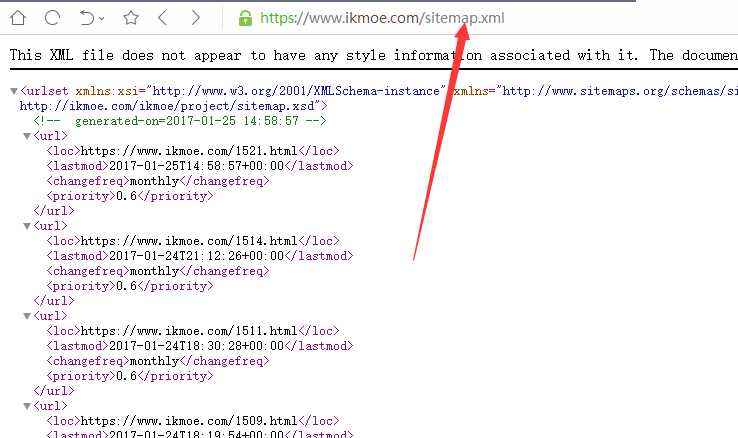
Task: Click priority 0.6 under 1521.html
Action: [126, 196]
